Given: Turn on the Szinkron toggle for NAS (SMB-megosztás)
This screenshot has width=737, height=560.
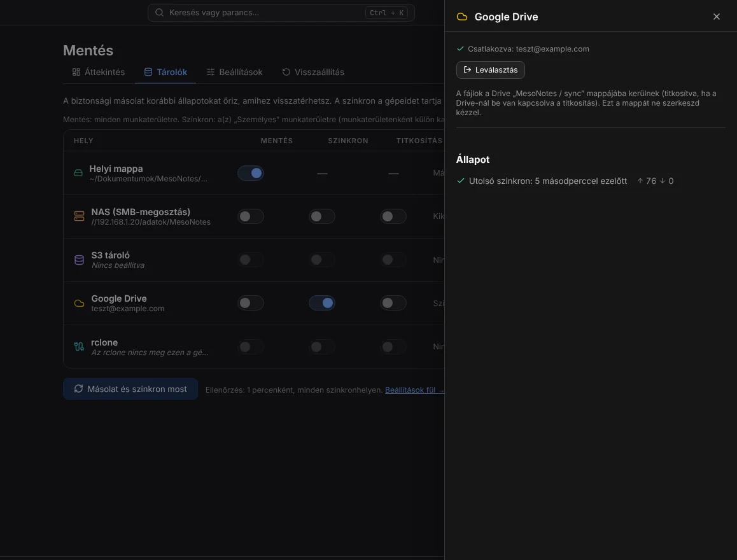Looking at the screenshot, I should (322, 216).
